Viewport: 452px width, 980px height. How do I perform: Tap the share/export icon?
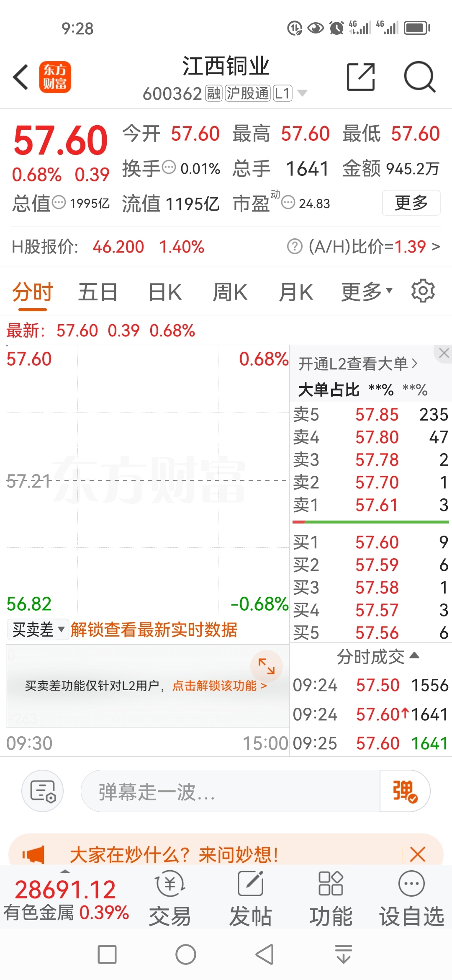pyautogui.click(x=361, y=77)
